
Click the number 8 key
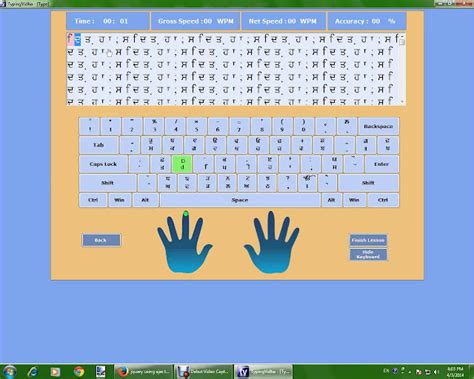click(261, 126)
